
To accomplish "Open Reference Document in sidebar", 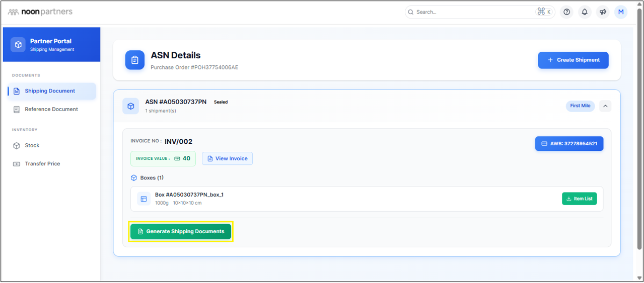I will click(51, 109).
